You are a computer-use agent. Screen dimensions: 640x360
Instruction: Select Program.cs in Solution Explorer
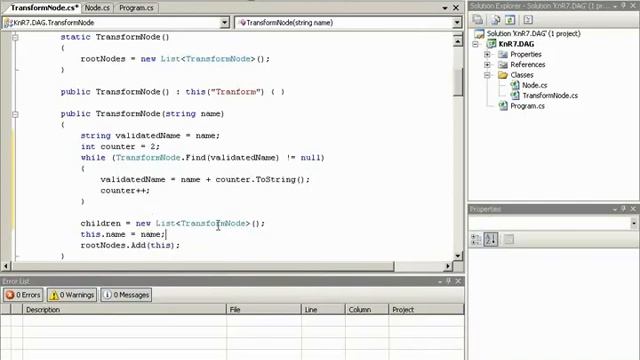tap(527, 106)
